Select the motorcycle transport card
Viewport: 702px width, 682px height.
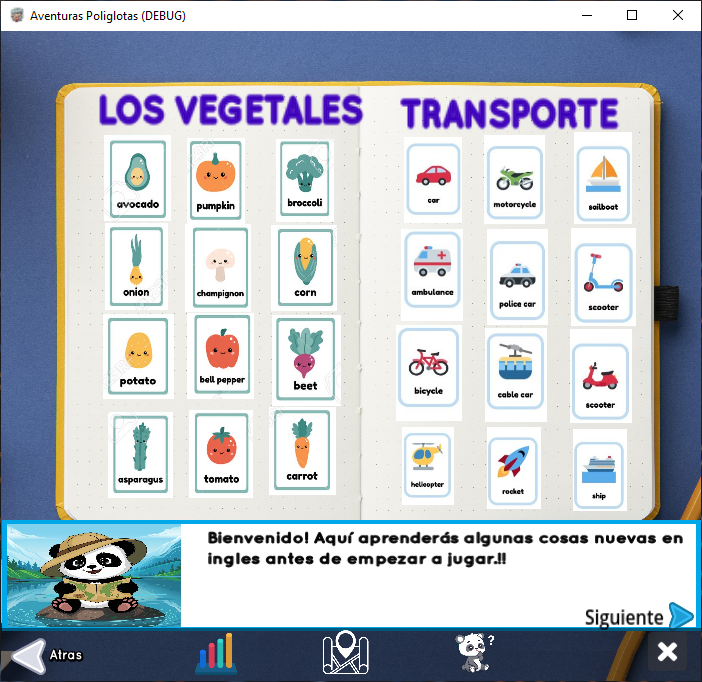pyautogui.click(x=514, y=181)
